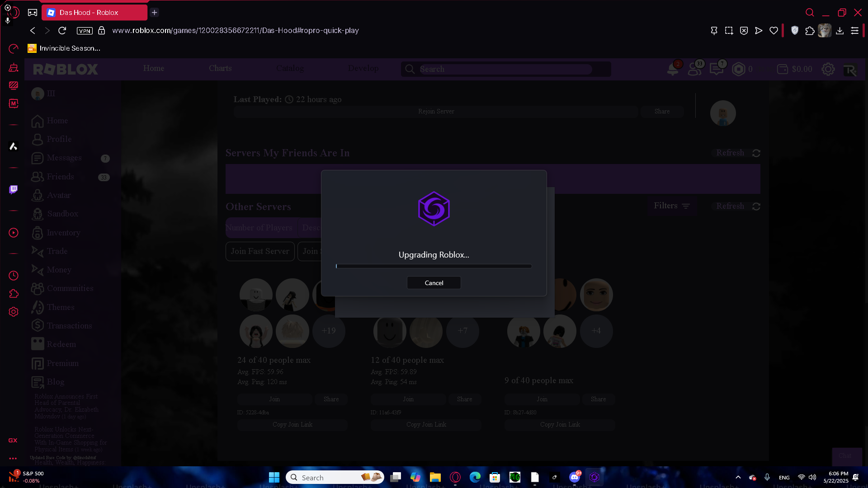The image size is (868, 488).
Task: Toggle the VPN badge in address bar
Action: (85, 31)
